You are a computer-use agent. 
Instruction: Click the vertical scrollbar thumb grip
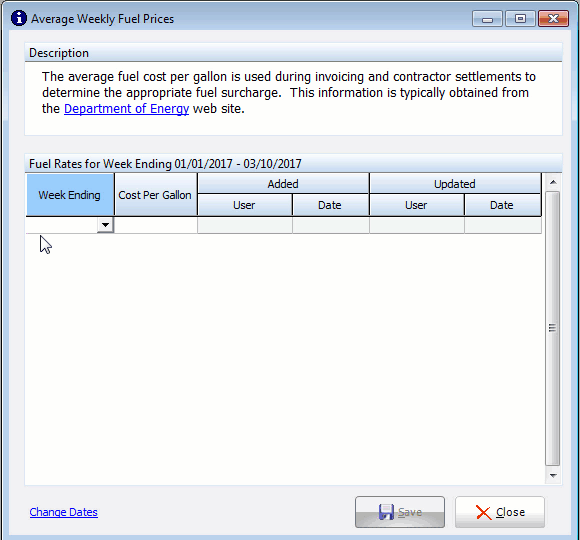tap(553, 328)
